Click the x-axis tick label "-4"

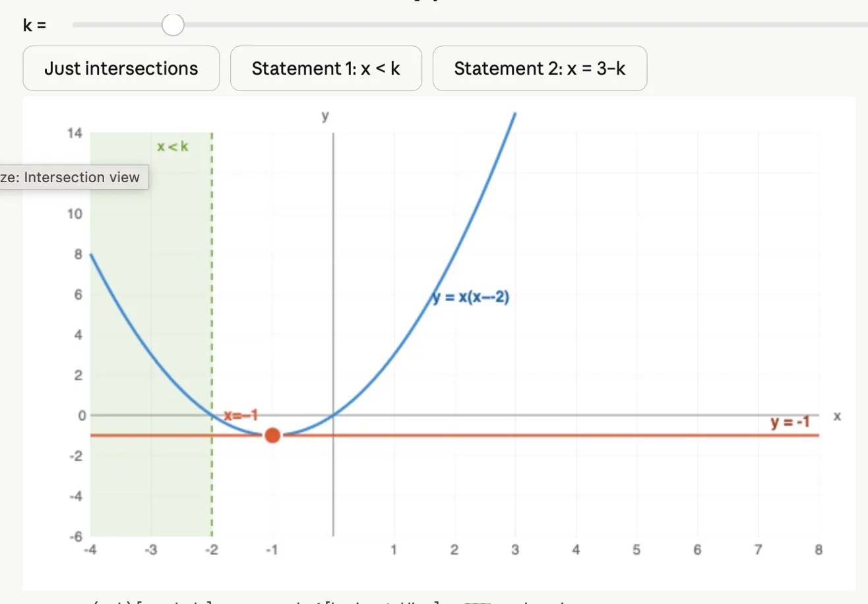[x=90, y=550]
